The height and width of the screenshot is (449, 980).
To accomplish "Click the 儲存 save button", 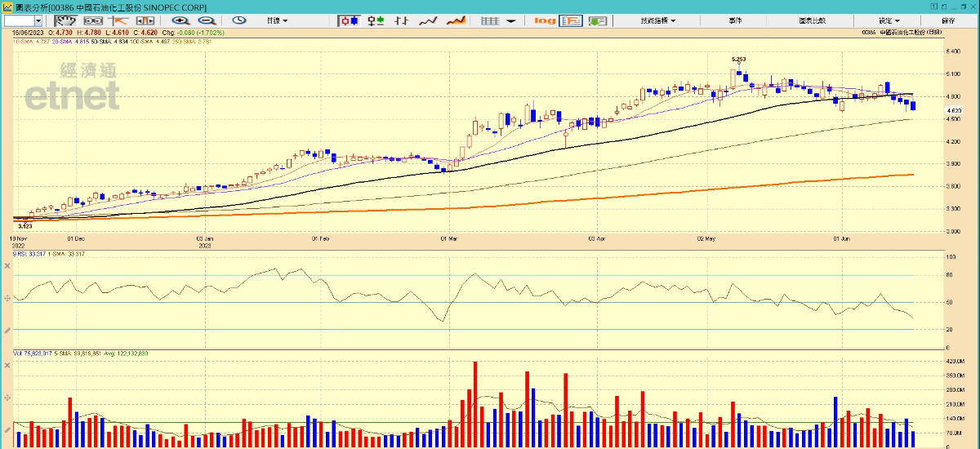I will pyautogui.click(x=948, y=20).
